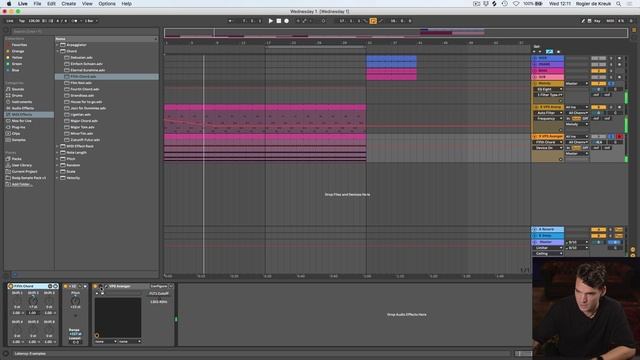Click the Arrangement Record button
This screenshot has width=640, height=360.
[287, 21]
